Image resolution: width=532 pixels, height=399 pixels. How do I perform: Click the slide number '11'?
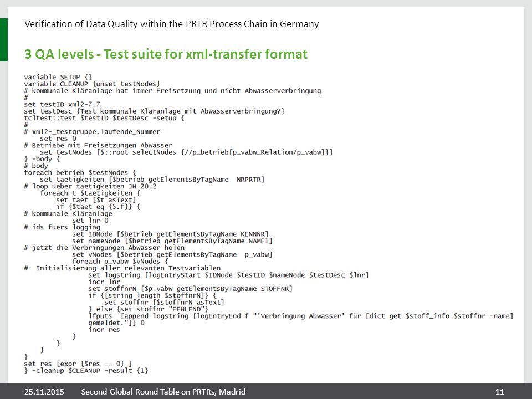[x=500, y=392]
